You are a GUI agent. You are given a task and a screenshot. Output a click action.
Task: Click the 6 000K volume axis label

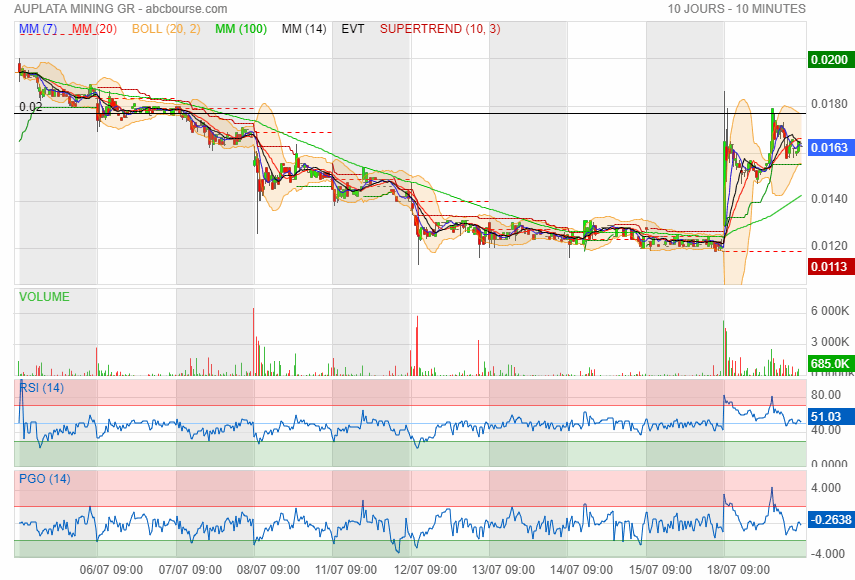pyautogui.click(x=830, y=311)
